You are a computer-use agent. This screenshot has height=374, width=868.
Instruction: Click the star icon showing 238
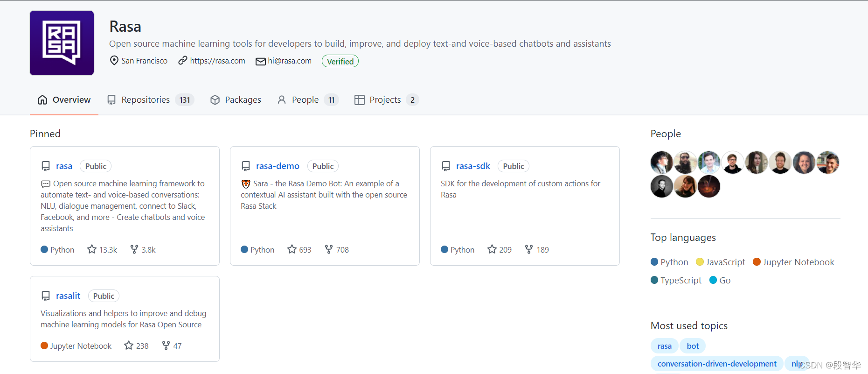coord(129,346)
